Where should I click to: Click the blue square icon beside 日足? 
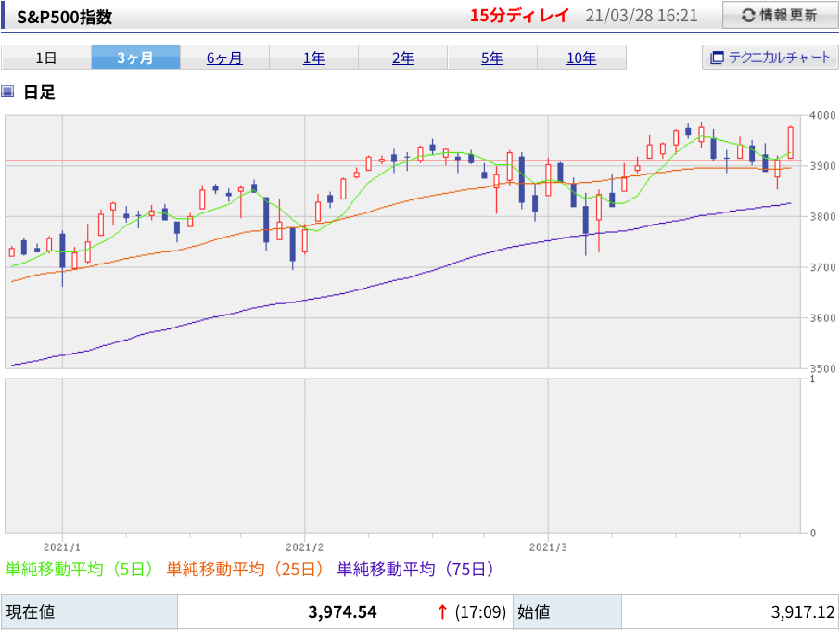click(x=7, y=92)
